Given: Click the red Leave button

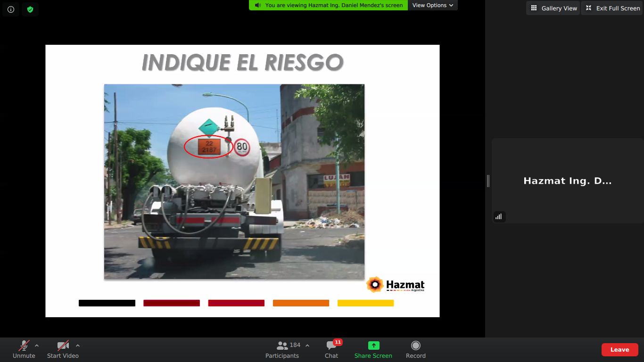Looking at the screenshot, I should click(619, 350).
